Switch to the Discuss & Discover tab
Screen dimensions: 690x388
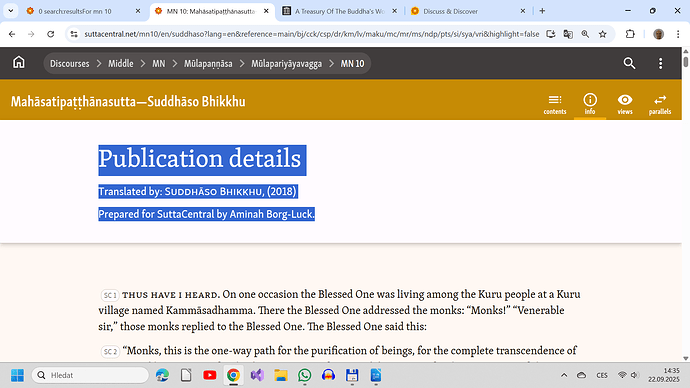[468, 11]
